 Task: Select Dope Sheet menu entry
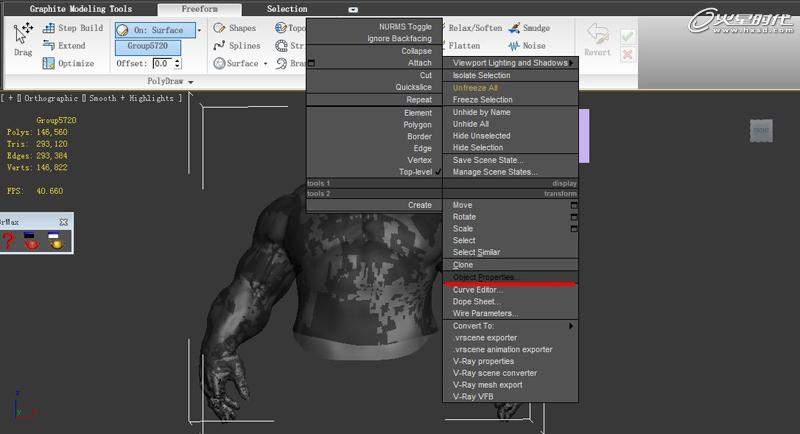477,301
